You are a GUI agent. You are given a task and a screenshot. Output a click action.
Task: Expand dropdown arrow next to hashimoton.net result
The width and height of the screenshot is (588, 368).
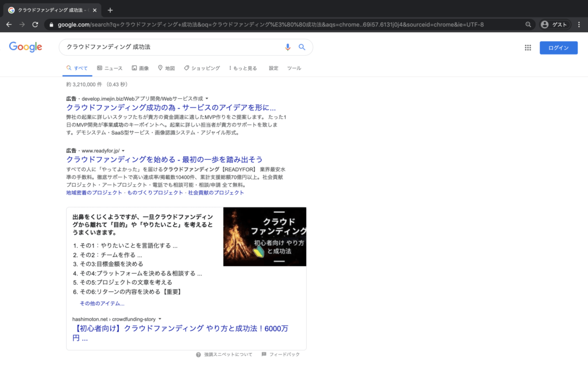click(160, 319)
